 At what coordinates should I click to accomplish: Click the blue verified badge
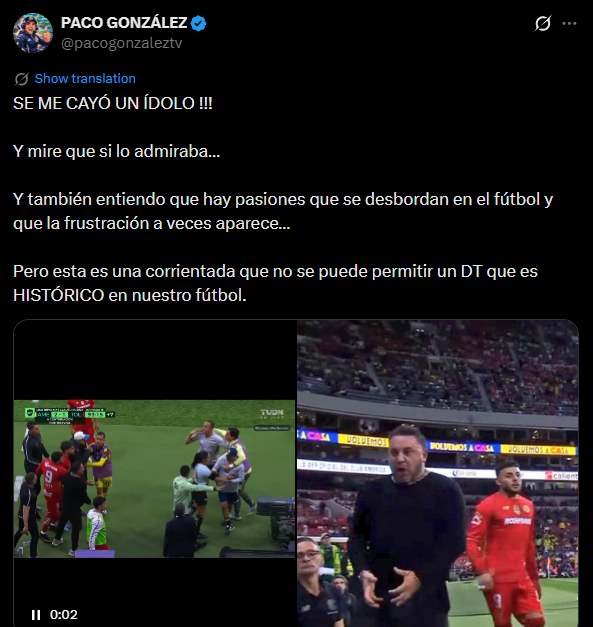(198, 24)
